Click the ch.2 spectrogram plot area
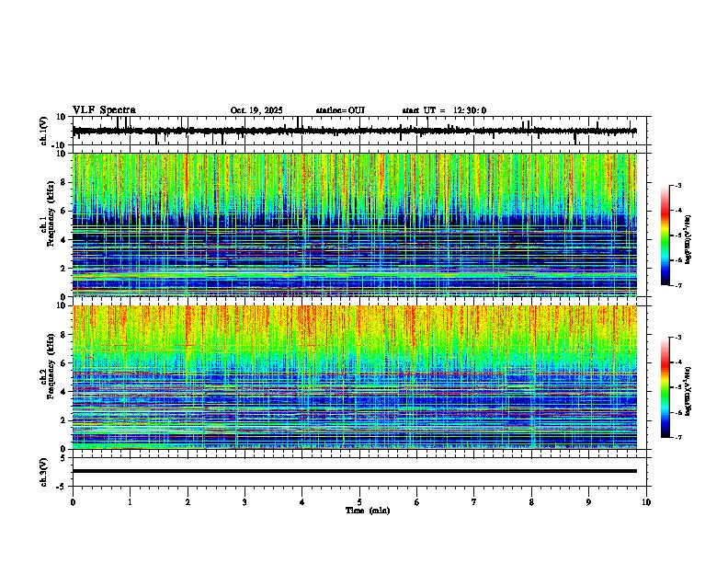Screen dimensions: 728x563 tap(355, 377)
